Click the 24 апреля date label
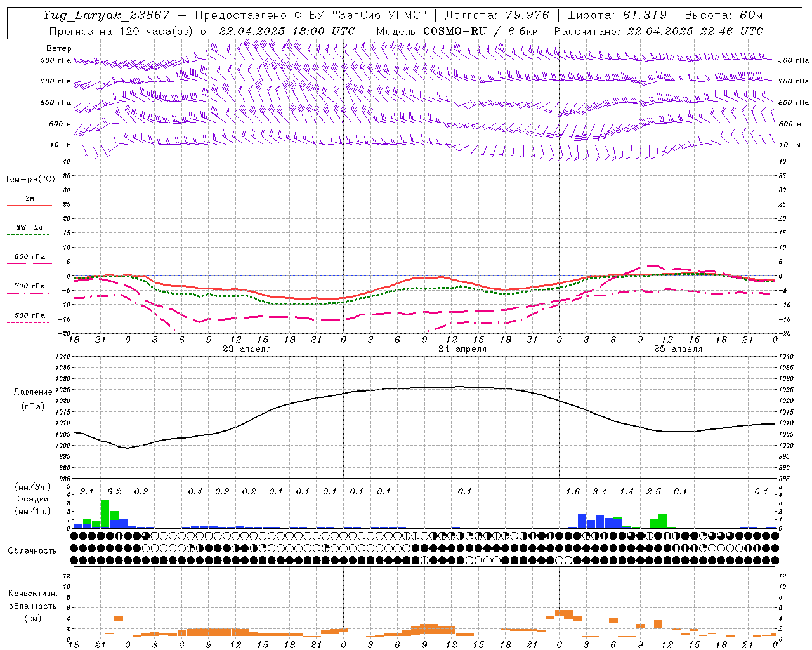Screen dimensions: 812x650 pos(462,349)
